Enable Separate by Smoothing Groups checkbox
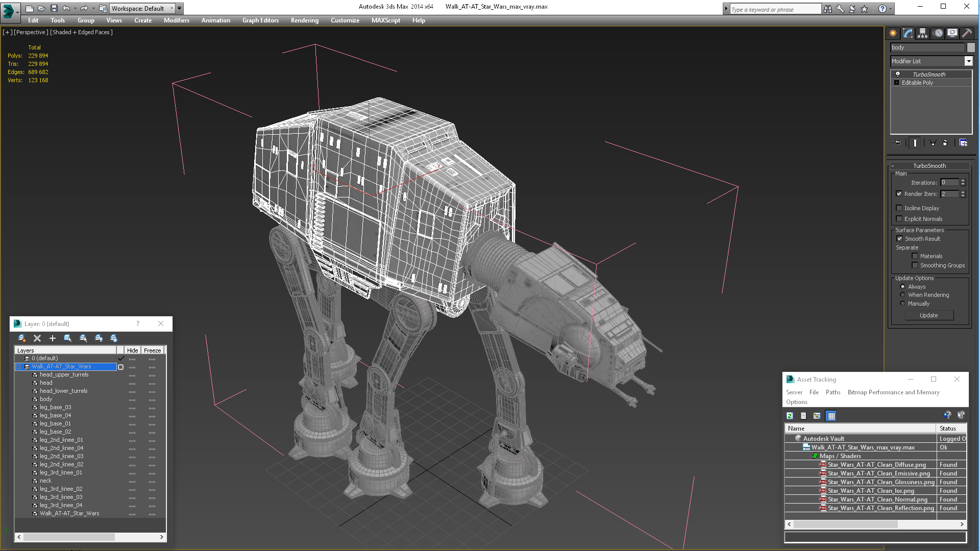Viewport: 980px width, 551px height. click(915, 265)
